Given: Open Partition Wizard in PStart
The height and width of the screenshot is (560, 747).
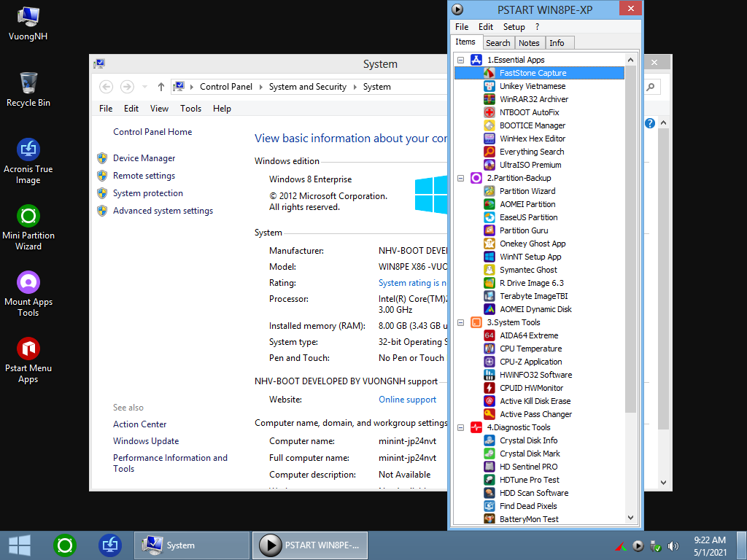Looking at the screenshot, I should (x=527, y=191).
